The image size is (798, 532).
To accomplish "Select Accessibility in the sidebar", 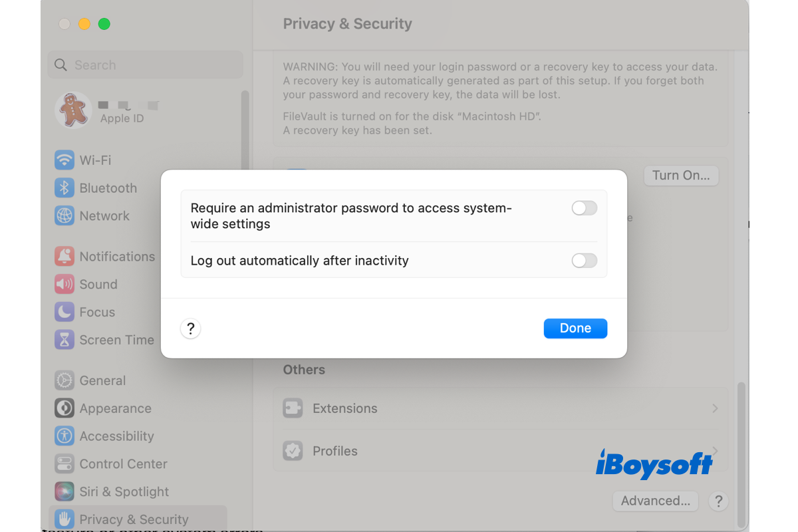I will click(x=116, y=436).
